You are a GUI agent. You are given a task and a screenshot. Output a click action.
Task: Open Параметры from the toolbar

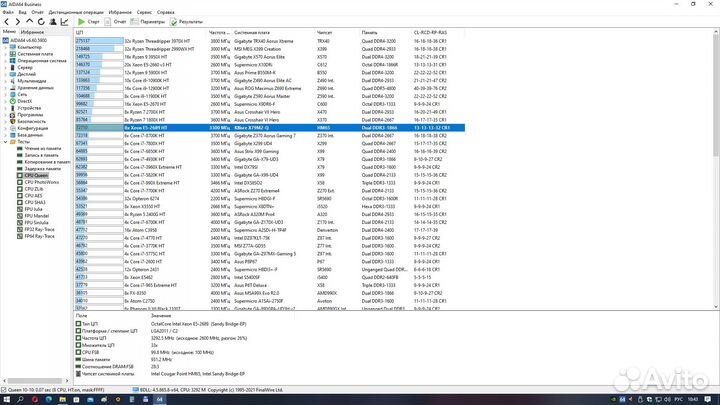click(150, 20)
